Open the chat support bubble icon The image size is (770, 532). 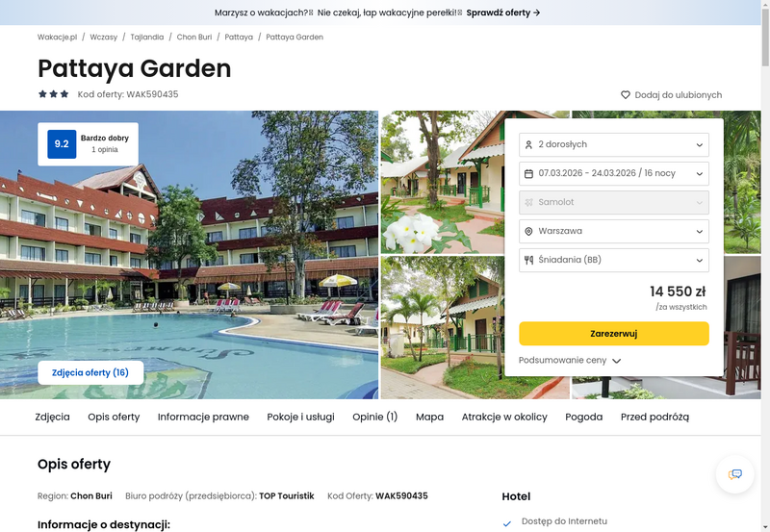coord(734,474)
